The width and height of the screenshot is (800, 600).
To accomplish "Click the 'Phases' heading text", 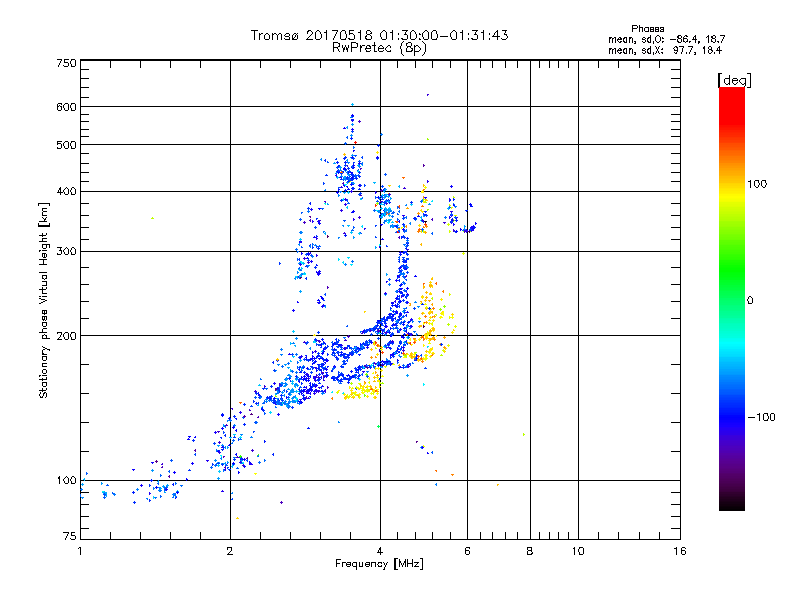I will click(x=647, y=29).
